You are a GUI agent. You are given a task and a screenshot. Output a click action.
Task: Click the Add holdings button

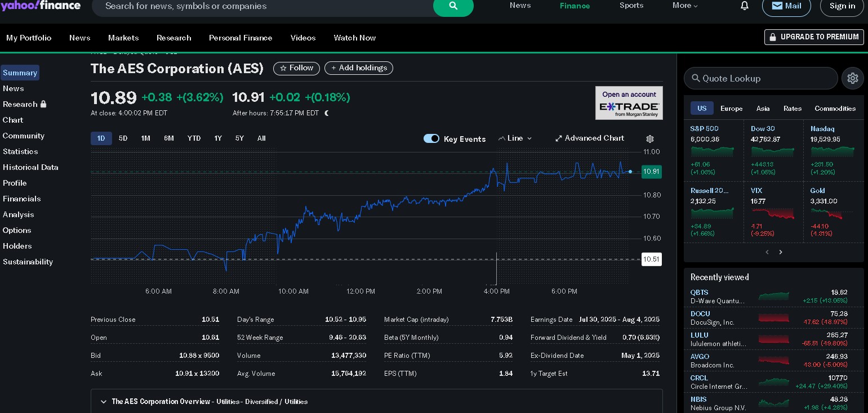tap(359, 68)
